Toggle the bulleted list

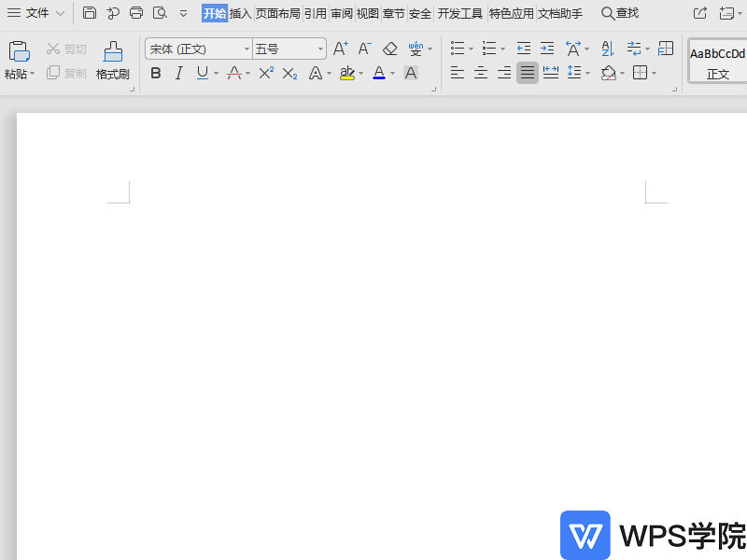(457, 48)
